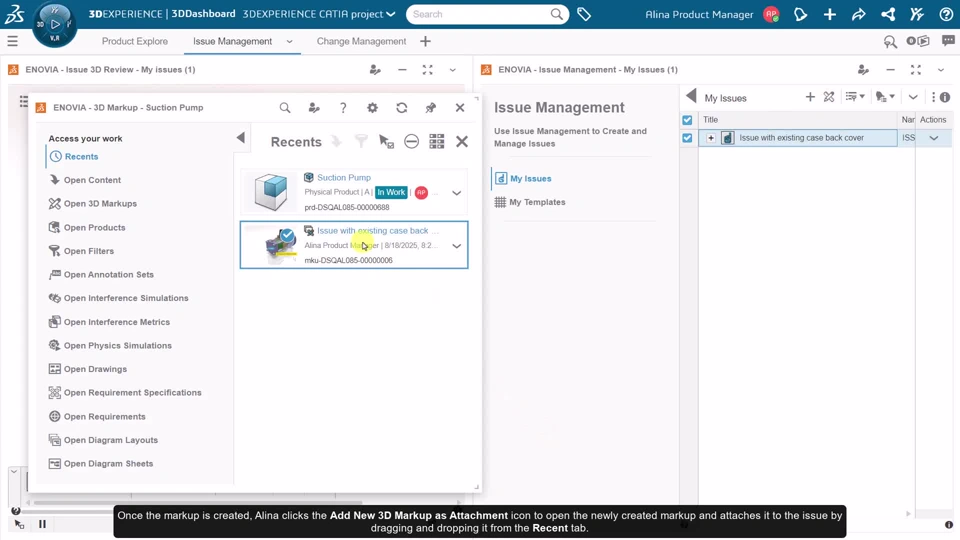
Task: Open the collaboration network icon in top bar
Action: coord(888,14)
